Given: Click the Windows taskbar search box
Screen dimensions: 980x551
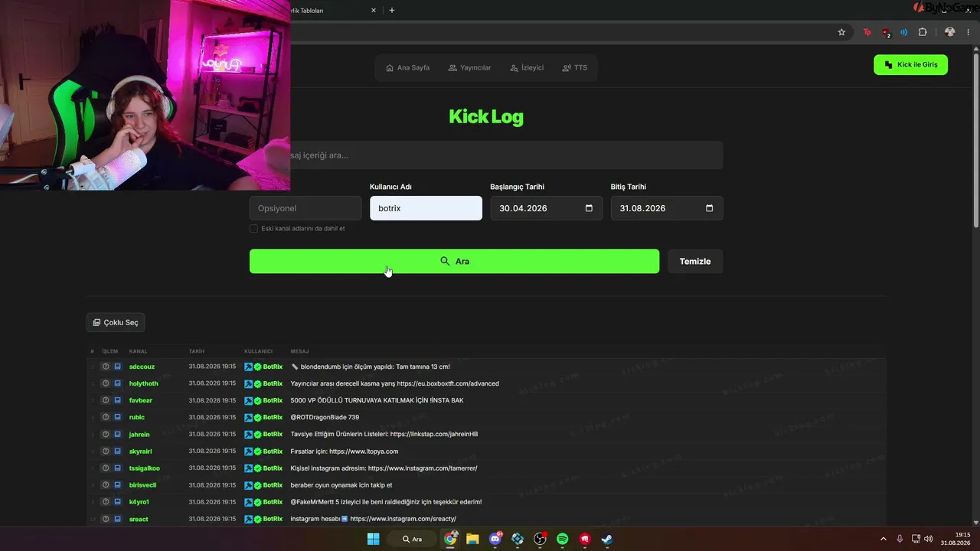Looking at the screenshot, I should [x=413, y=539].
